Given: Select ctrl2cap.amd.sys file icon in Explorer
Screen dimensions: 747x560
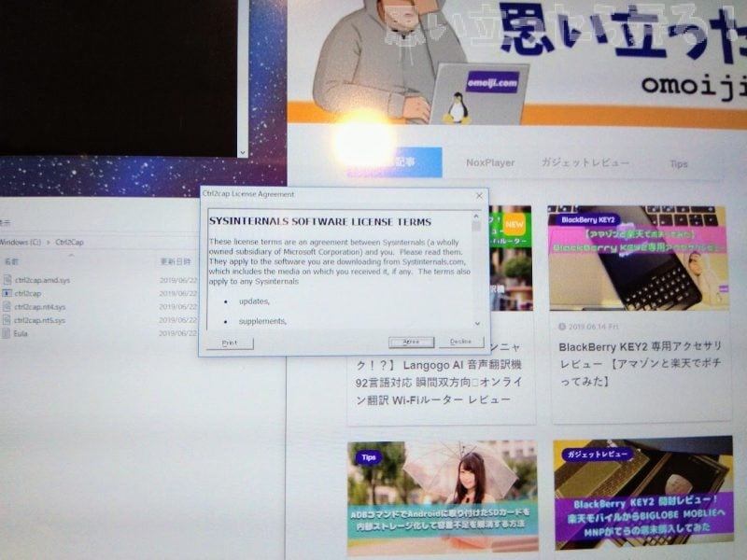Looking at the screenshot, I should point(7,280).
